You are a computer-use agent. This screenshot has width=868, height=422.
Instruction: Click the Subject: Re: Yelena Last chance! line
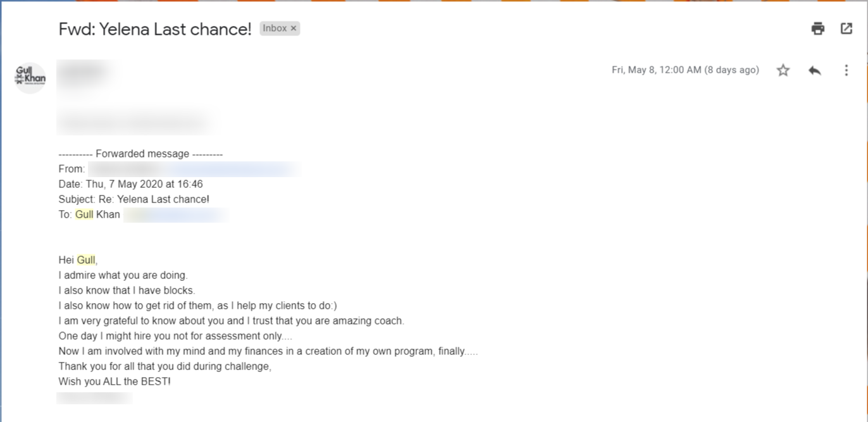133,199
